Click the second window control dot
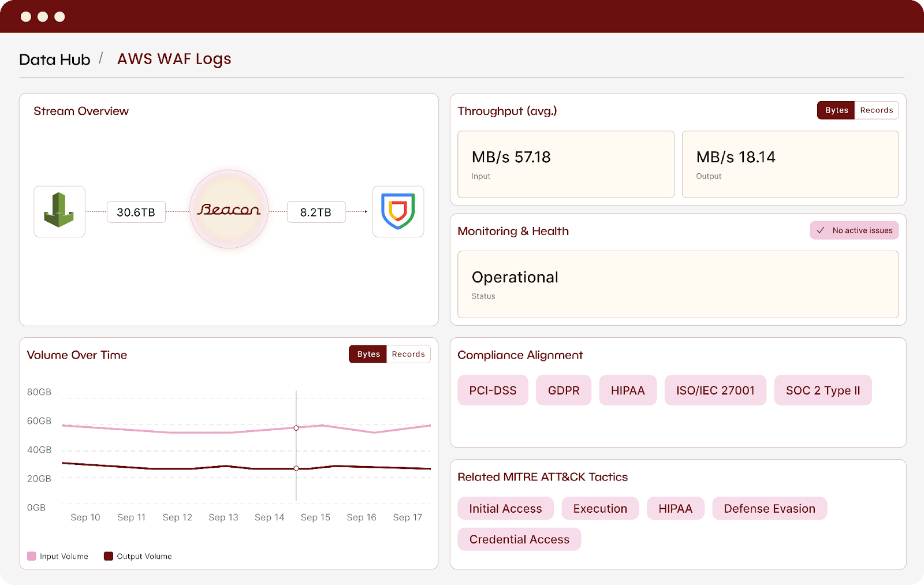 click(x=43, y=17)
